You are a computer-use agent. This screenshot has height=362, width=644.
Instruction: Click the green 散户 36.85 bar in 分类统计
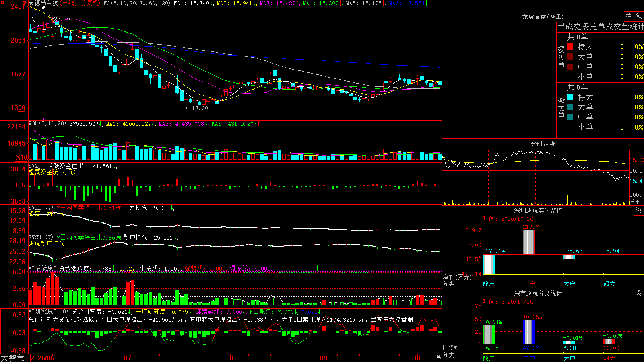point(489,335)
